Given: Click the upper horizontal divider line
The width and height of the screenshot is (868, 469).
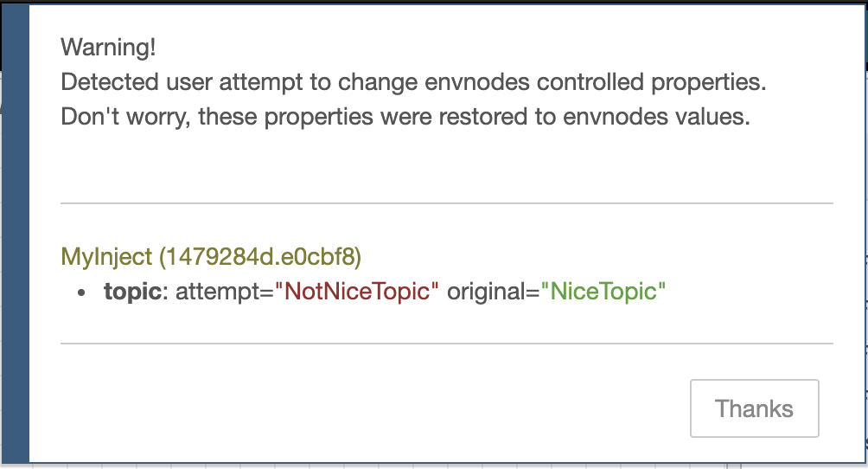Looking at the screenshot, I should click(447, 203).
